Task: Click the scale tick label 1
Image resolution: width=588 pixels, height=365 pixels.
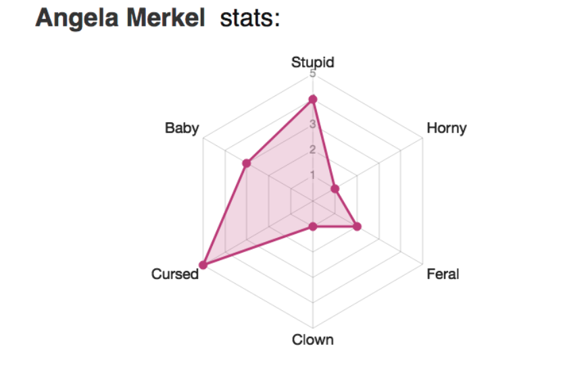Action: (x=313, y=175)
